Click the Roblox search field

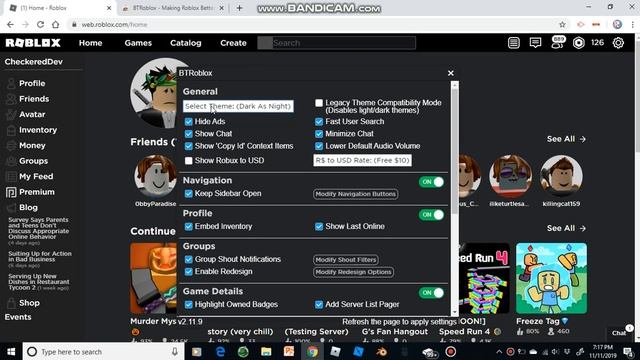[x=336, y=43]
